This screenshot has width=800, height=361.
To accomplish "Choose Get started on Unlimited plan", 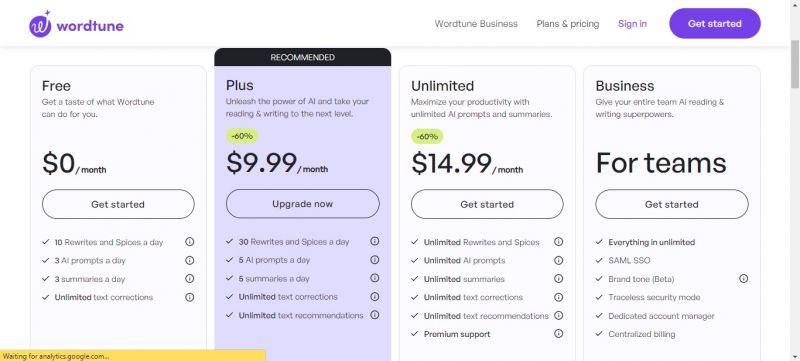I will [x=487, y=204].
